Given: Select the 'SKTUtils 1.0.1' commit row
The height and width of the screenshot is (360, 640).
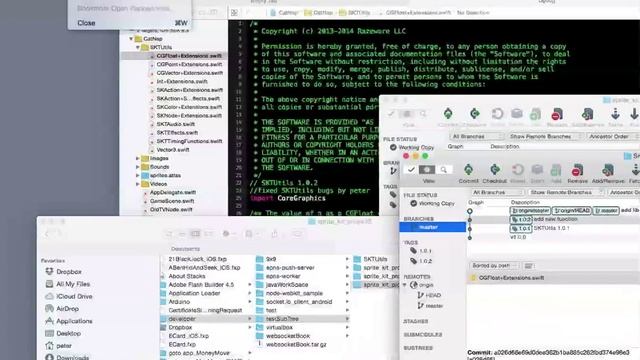Looking at the screenshot, I should point(553,228).
